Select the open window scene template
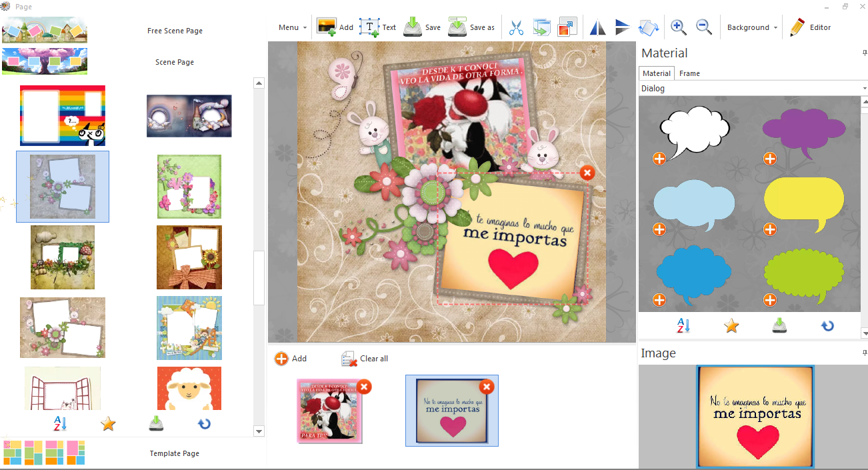This screenshot has width=868, height=470. 63,388
